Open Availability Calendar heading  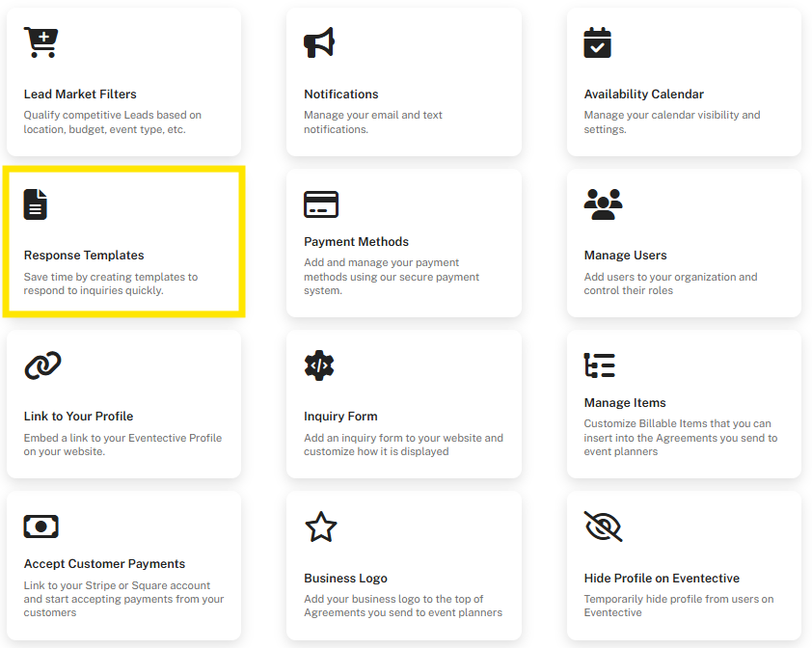click(643, 94)
